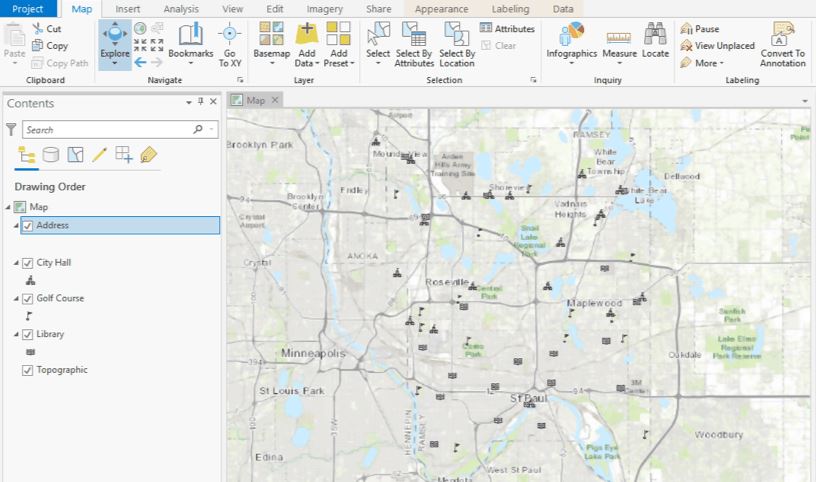Switch to the Analysis ribbon tab

pyautogui.click(x=181, y=9)
